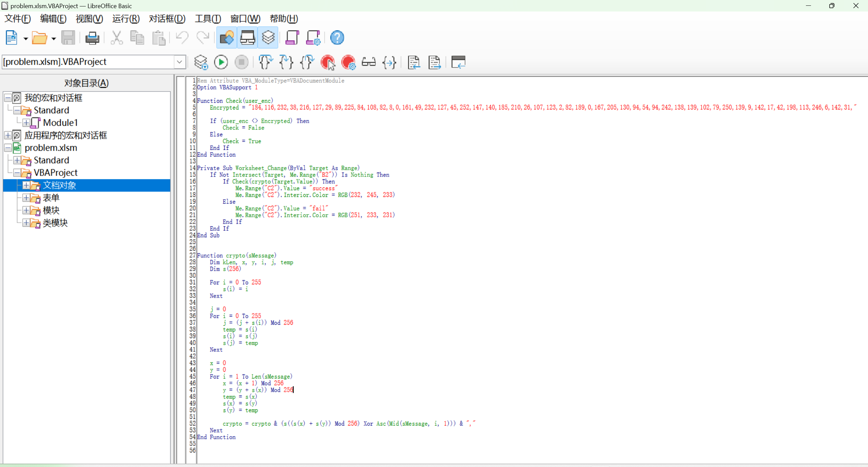
Task: Click the Single Step icon
Action: point(286,62)
